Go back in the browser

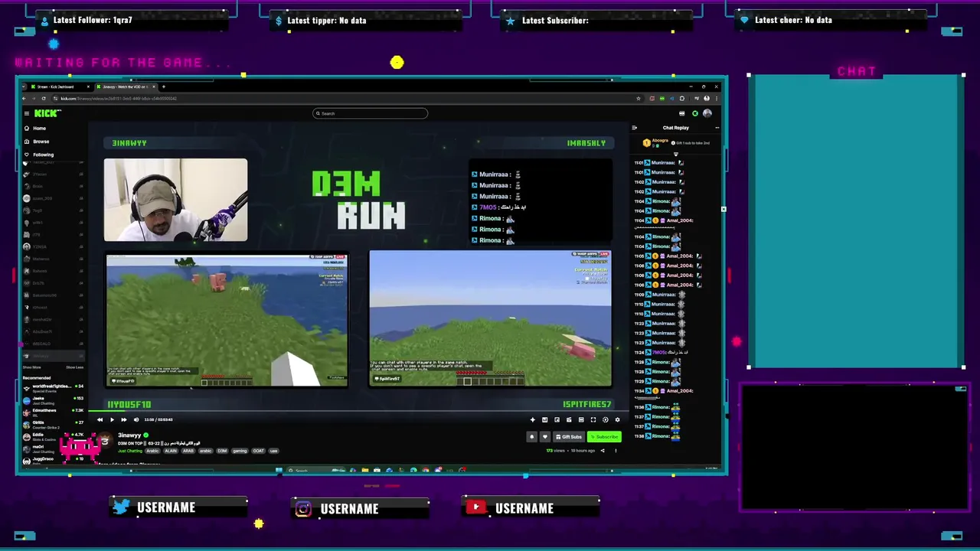coord(24,98)
